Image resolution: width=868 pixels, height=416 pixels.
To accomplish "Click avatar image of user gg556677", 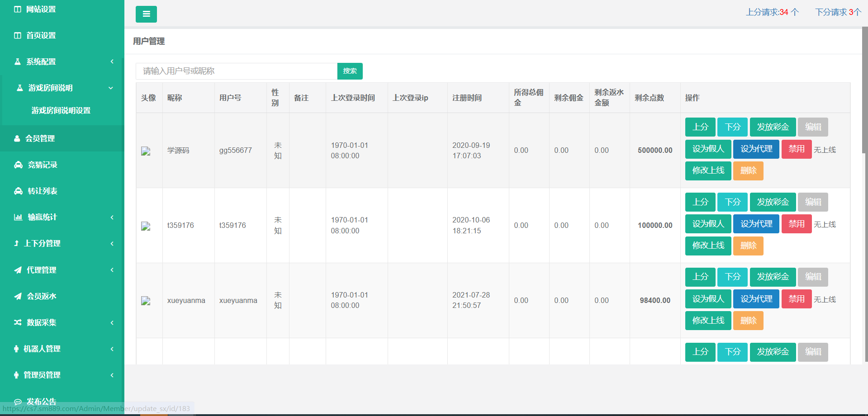I will click(146, 151).
